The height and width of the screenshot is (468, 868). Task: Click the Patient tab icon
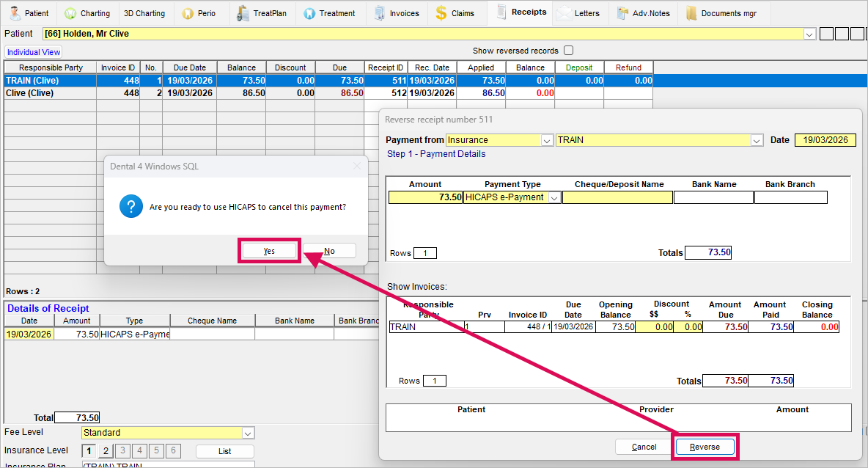(x=15, y=13)
